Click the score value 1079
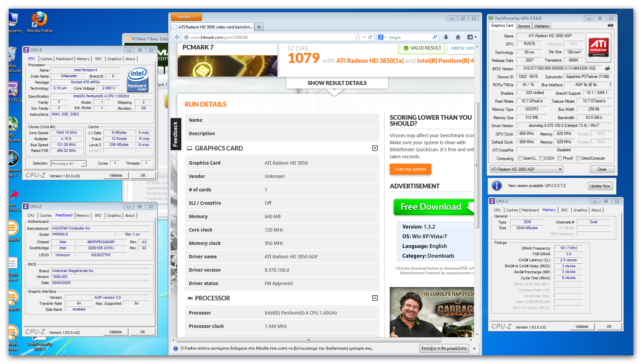 303,58
